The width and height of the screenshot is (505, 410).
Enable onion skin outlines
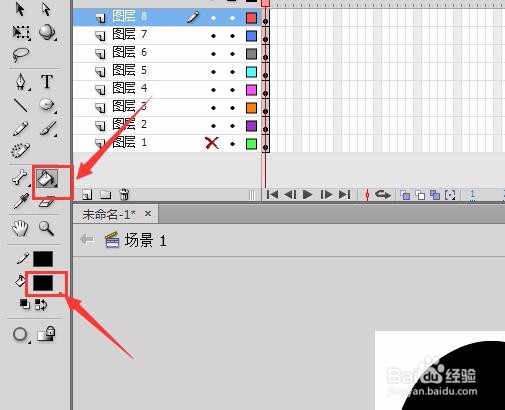420,195
